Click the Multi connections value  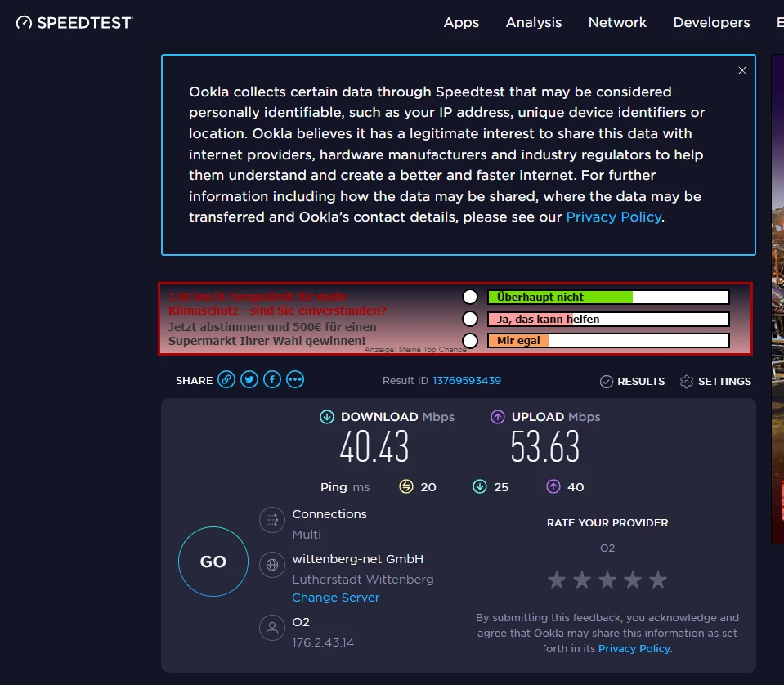click(x=307, y=535)
